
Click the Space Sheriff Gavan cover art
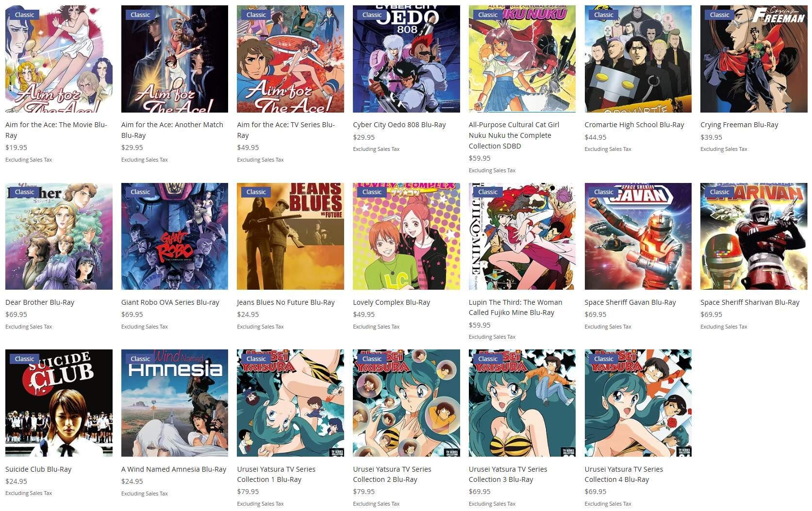click(638, 236)
